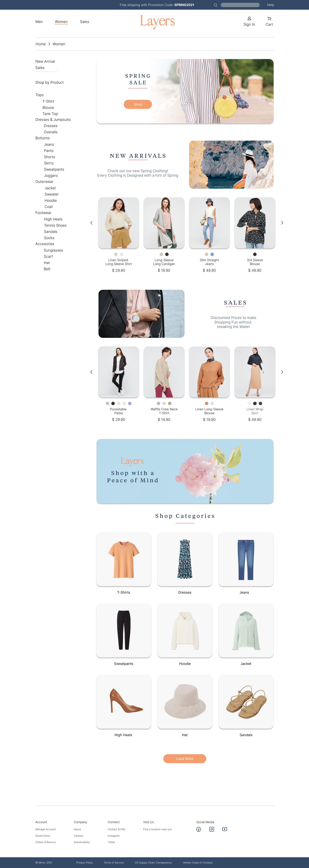Switch to the Men navigation tab
Screen dimensions: 309x868
tap(39, 21)
